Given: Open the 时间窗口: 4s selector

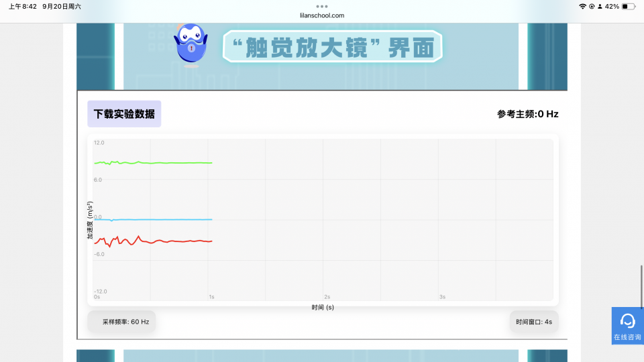Looking at the screenshot, I should (x=534, y=322).
